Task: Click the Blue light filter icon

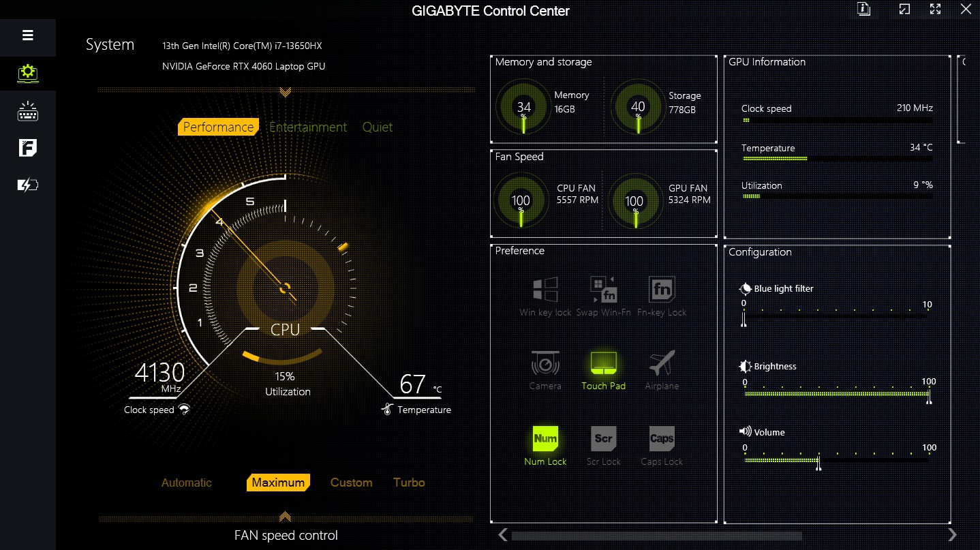Action: click(746, 288)
